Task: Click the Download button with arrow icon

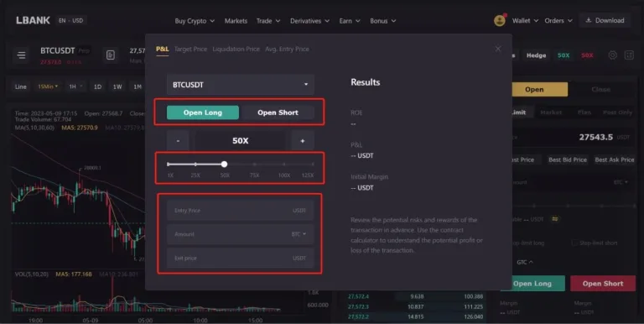Action: [x=605, y=20]
